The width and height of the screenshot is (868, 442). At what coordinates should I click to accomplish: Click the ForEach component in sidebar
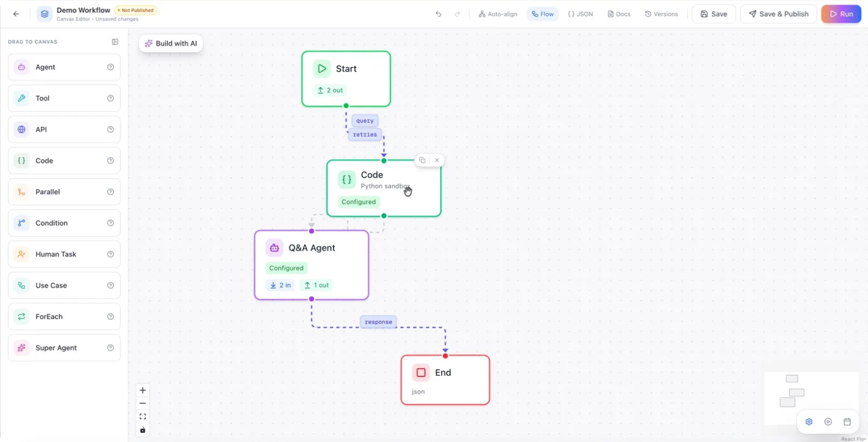click(64, 317)
